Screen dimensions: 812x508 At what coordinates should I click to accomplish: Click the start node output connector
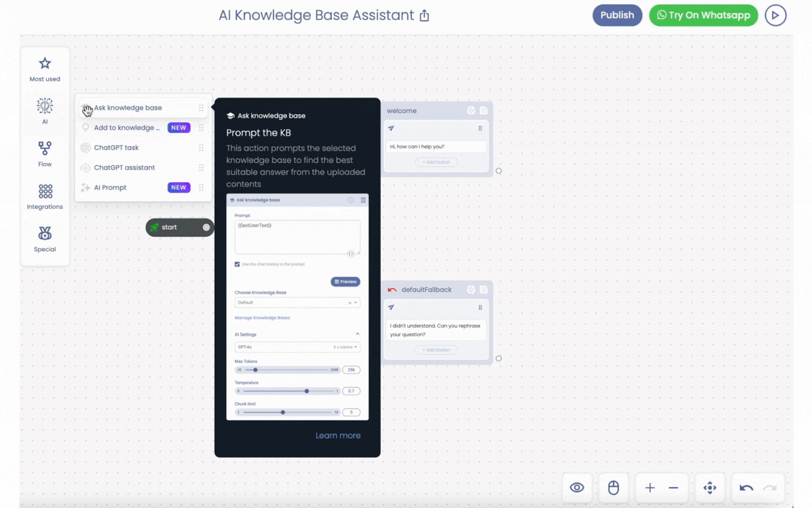[x=206, y=228]
